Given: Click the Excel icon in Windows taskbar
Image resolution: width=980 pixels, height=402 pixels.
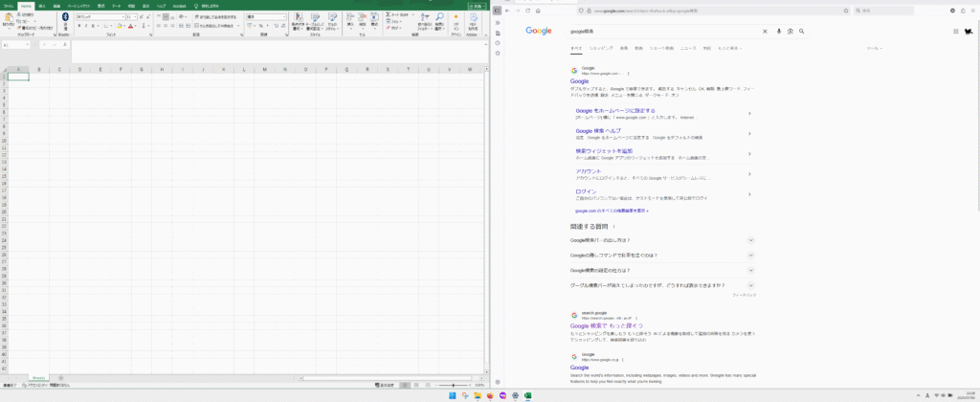Looking at the screenshot, I should 527,395.
